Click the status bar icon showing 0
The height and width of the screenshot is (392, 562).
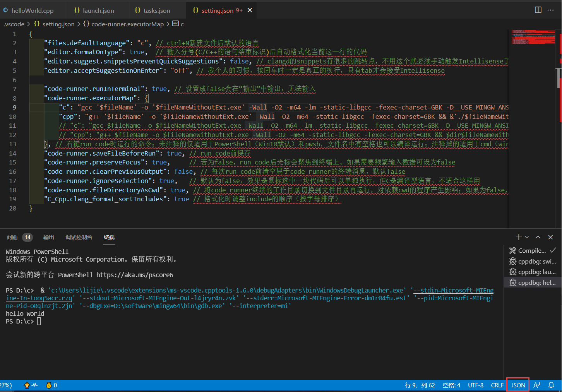[51, 385]
